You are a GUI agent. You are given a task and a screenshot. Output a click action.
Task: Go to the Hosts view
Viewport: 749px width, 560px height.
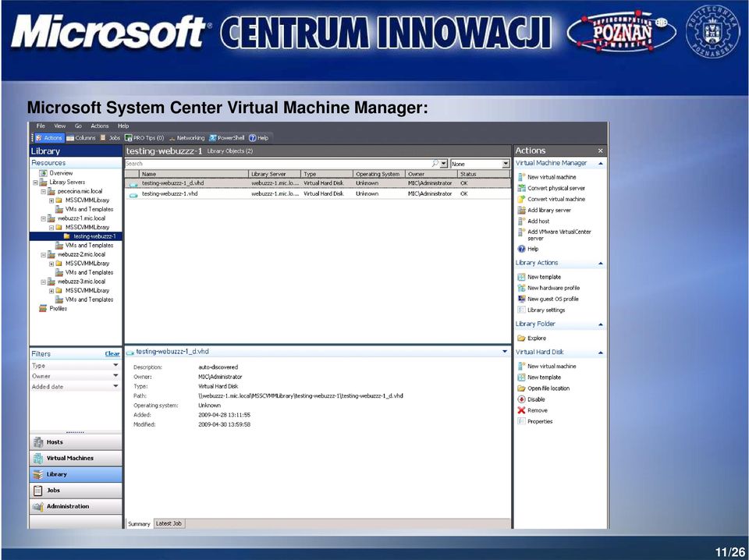(76, 442)
